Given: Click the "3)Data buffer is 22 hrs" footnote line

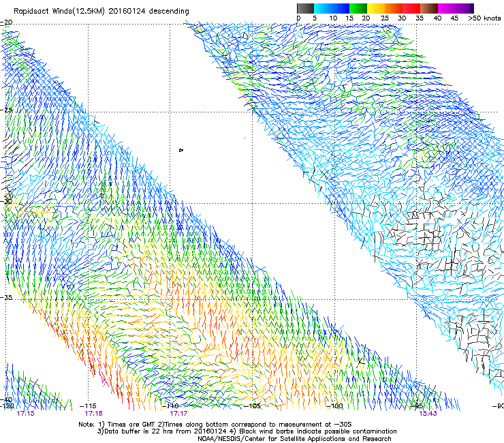Looking at the screenshot, I should tap(247, 431).
